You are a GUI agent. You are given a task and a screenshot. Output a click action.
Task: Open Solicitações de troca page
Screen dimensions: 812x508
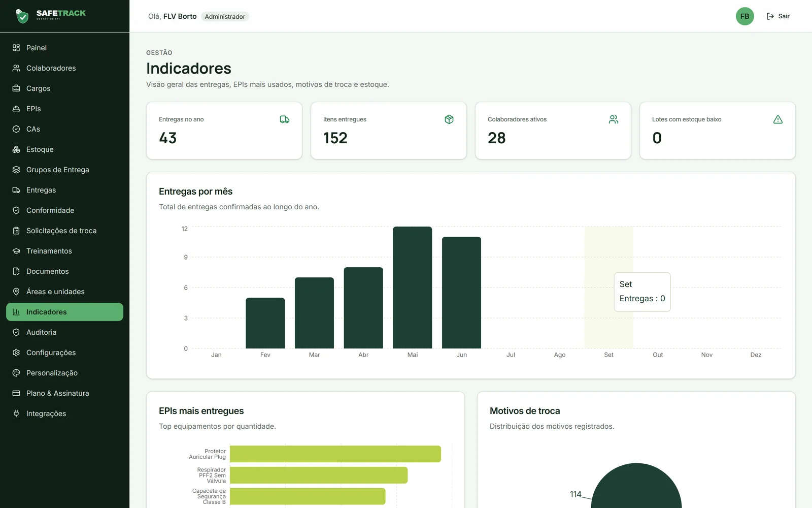coord(64,231)
